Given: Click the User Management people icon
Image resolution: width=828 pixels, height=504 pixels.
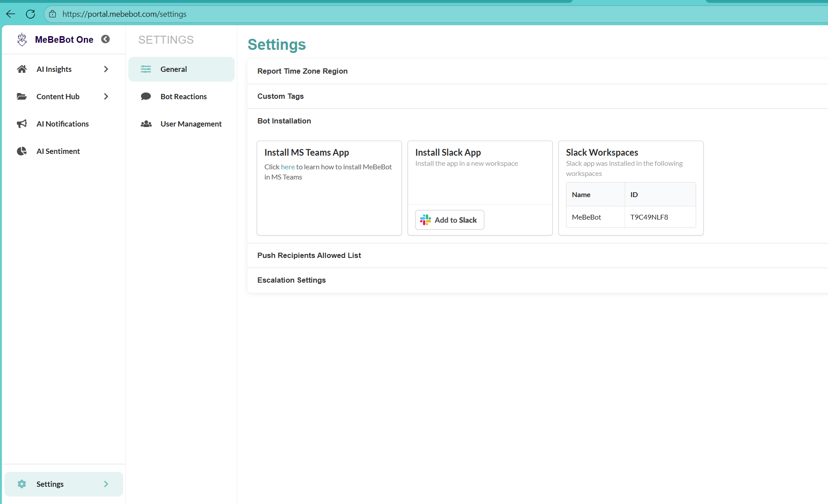Looking at the screenshot, I should [146, 124].
